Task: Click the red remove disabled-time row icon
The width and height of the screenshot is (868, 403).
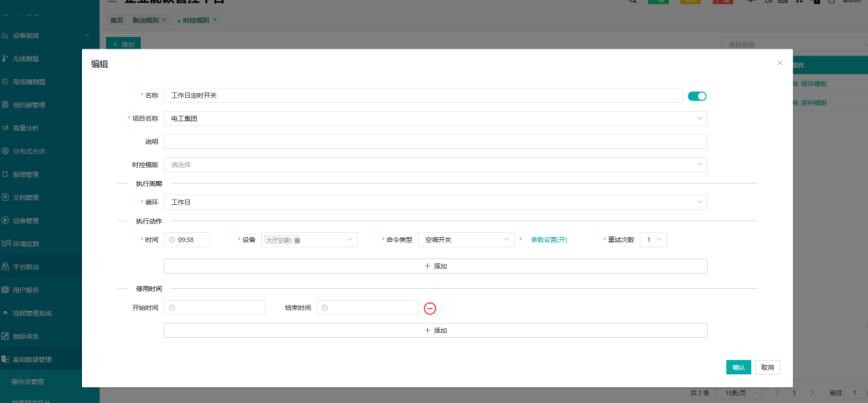Action: (x=430, y=308)
